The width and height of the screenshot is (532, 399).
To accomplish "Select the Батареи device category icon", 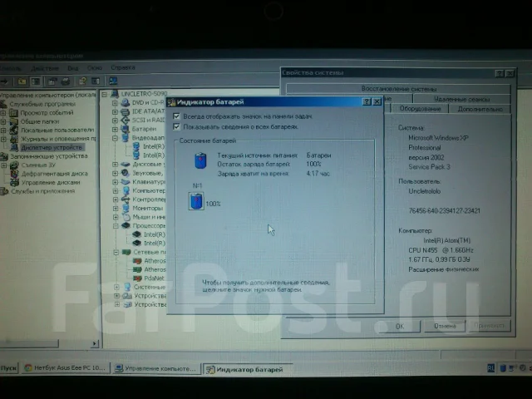I will pos(126,129).
